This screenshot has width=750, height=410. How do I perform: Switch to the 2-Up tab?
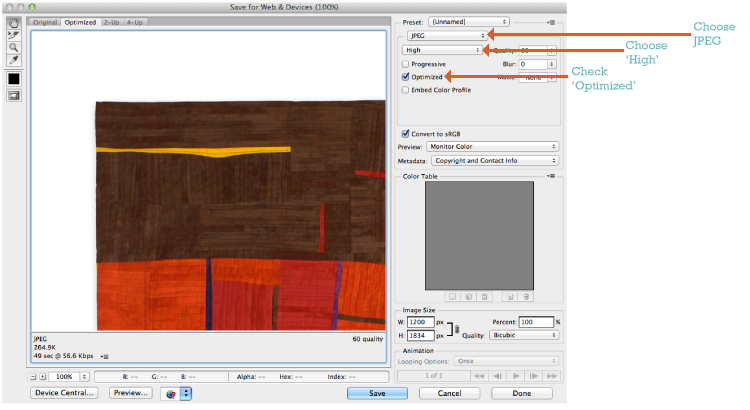coord(111,22)
